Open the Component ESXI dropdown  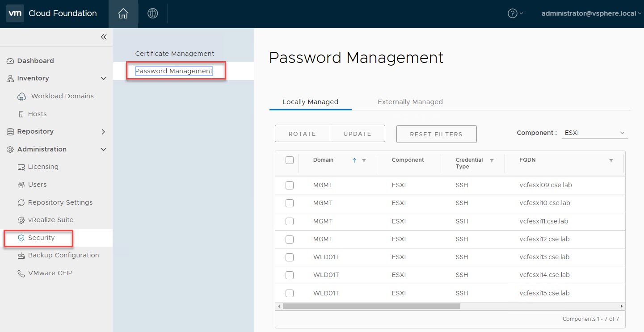(594, 133)
